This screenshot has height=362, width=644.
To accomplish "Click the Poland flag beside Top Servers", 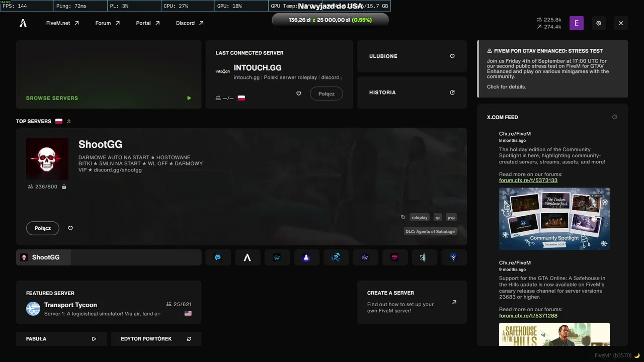I will [59, 121].
